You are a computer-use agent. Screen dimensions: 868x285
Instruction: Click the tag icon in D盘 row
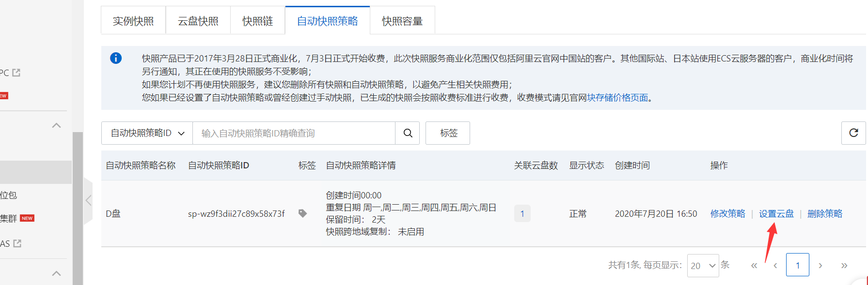302,213
